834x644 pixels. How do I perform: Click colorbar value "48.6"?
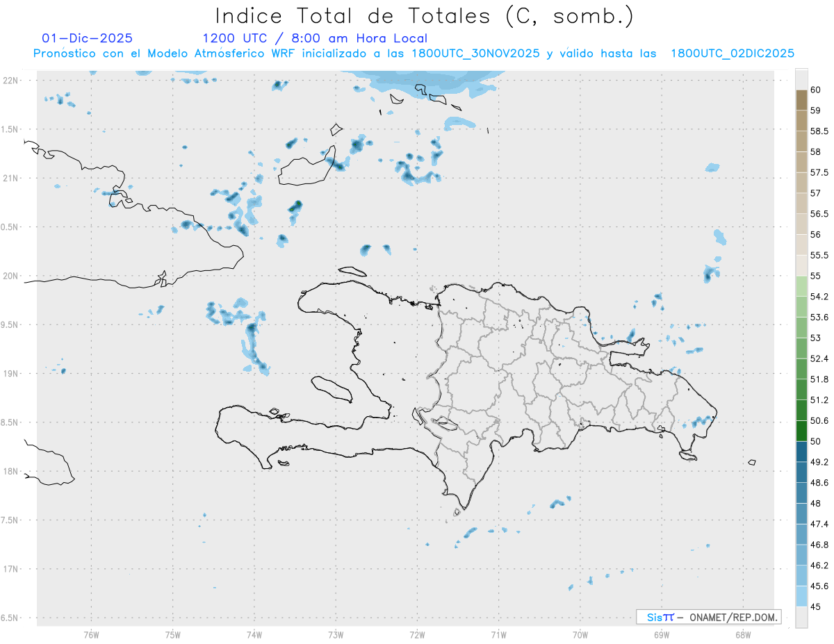coord(819,482)
